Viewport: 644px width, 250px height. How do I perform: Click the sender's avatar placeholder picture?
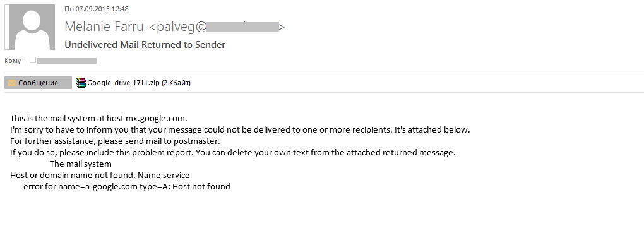[30, 27]
